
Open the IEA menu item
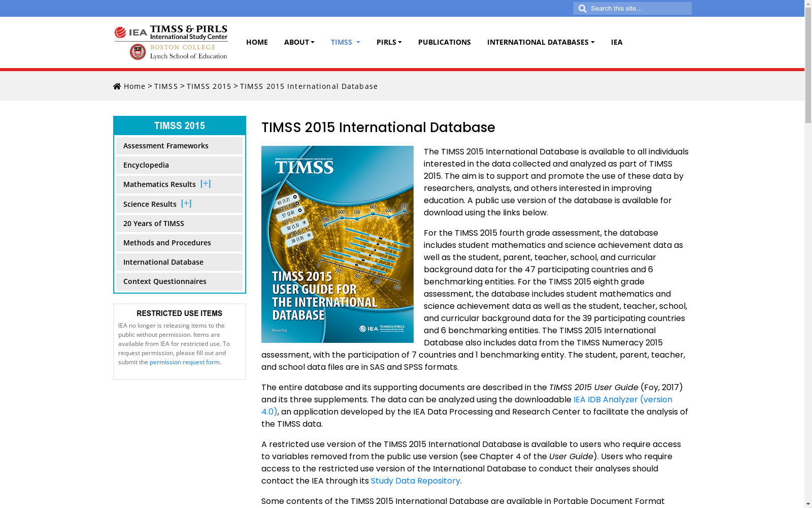(x=617, y=42)
